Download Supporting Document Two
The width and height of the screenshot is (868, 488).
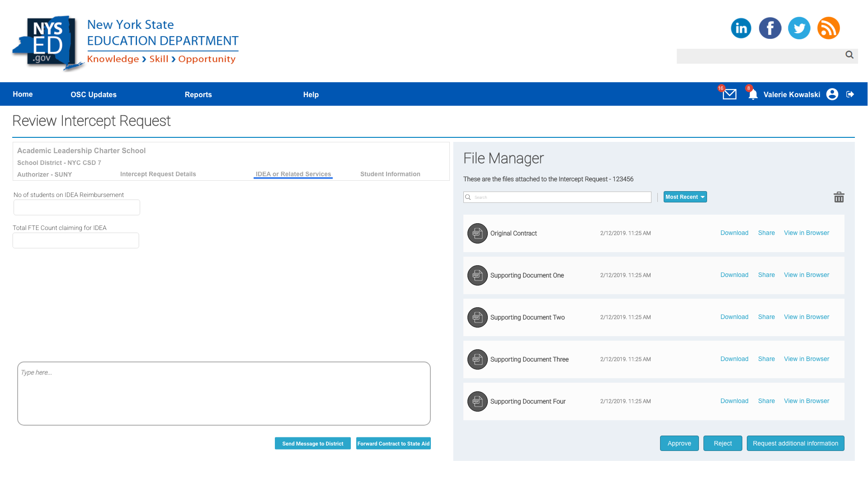(x=734, y=317)
